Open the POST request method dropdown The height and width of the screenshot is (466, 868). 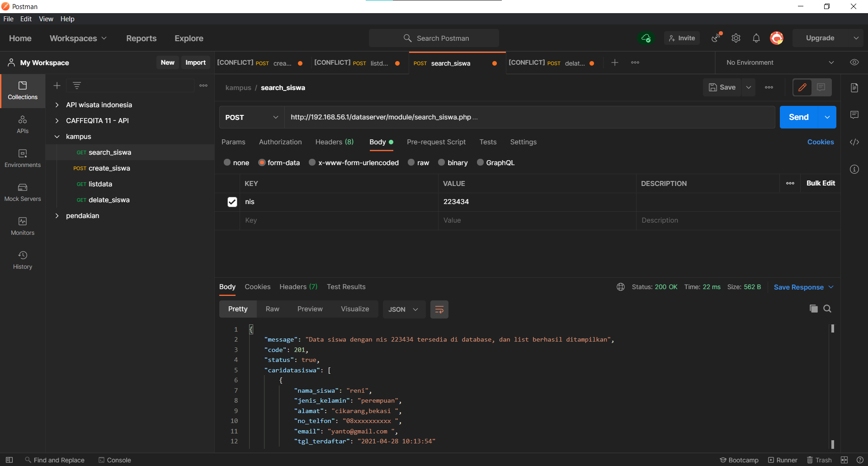[x=251, y=117]
